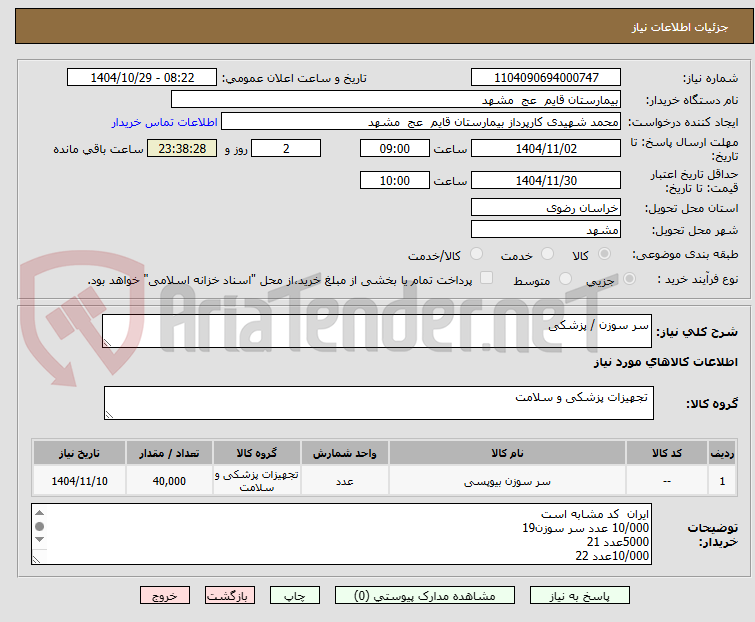This screenshot has width=755, height=622.
Task: Click the تعداد / مقدار column header
Action: (x=169, y=453)
